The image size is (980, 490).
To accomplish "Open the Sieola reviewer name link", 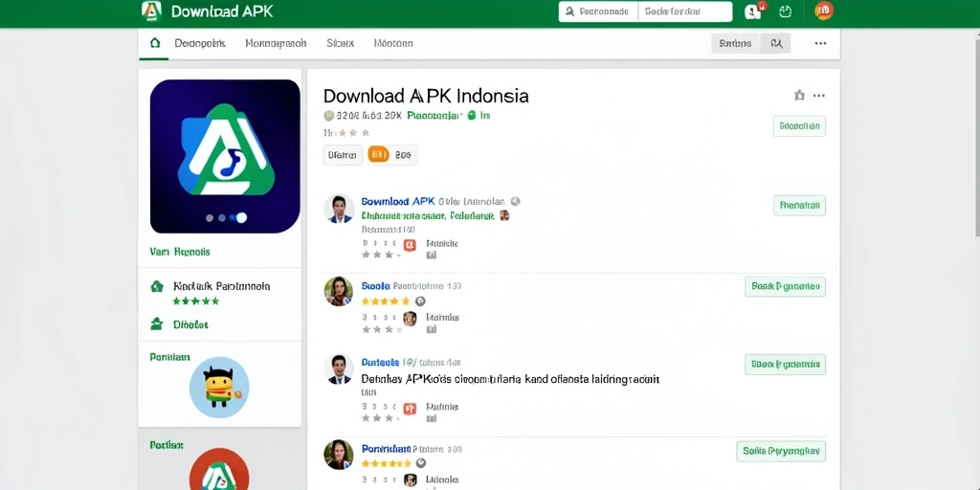I will (x=375, y=285).
